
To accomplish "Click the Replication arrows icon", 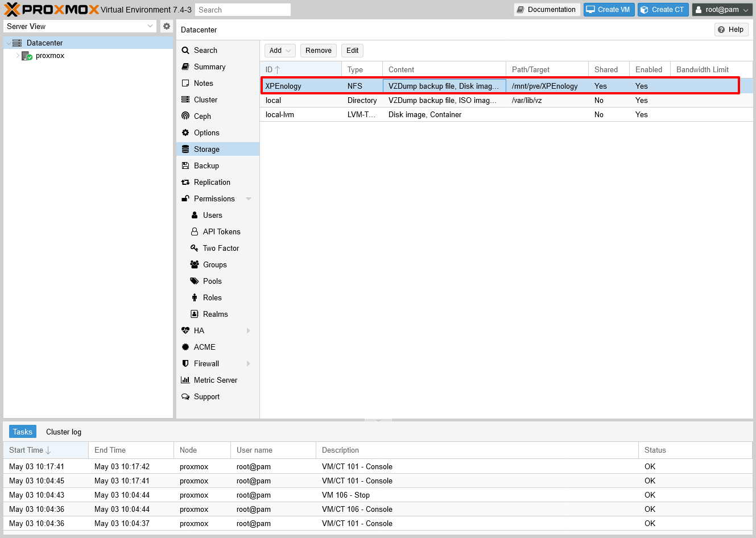I will 185,182.
